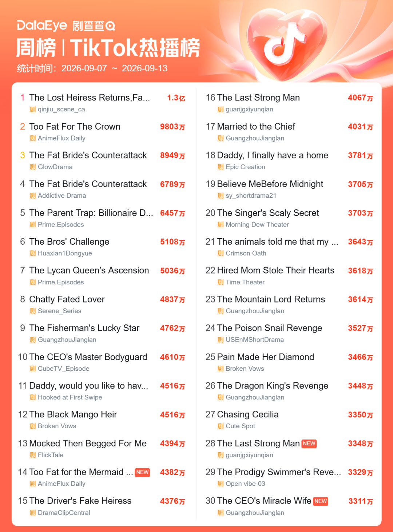393x532 pixels.
Task: Click drama icon beside Crimson Oath
Action: pos(221,253)
